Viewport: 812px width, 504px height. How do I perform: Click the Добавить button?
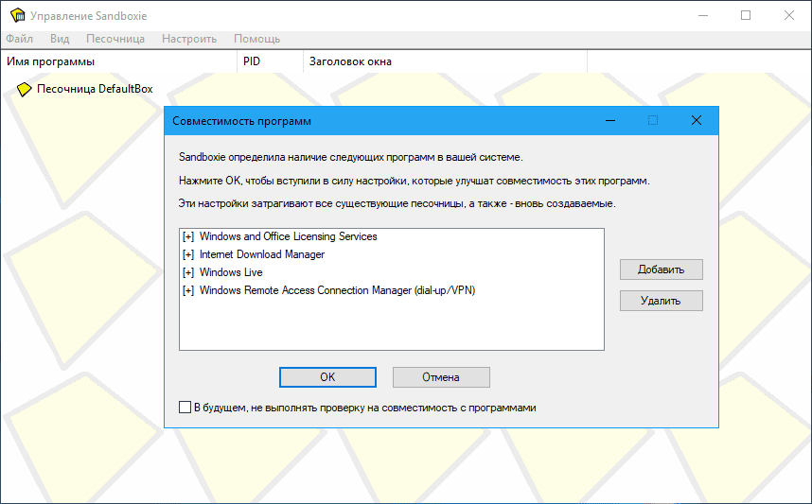[662, 269]
